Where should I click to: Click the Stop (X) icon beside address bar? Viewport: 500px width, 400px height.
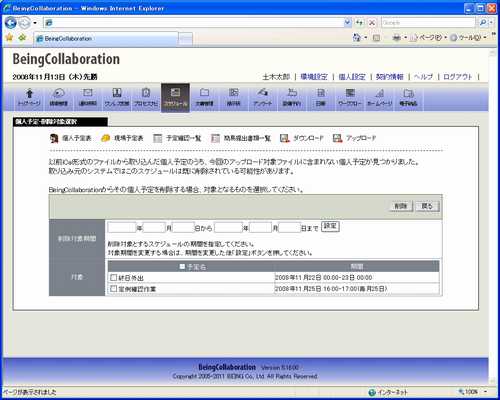[x=372, y=23]
